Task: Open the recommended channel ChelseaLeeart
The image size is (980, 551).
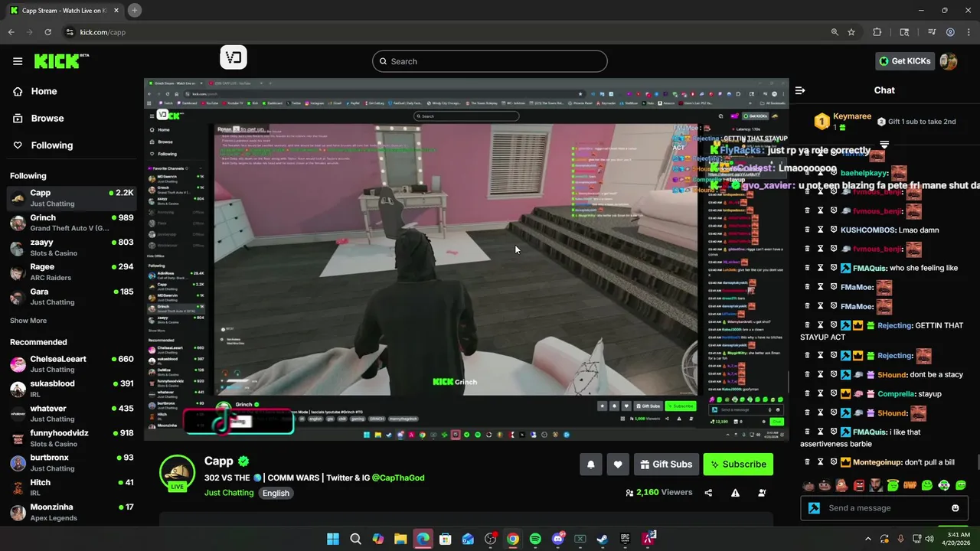Action: click(72, 364)
